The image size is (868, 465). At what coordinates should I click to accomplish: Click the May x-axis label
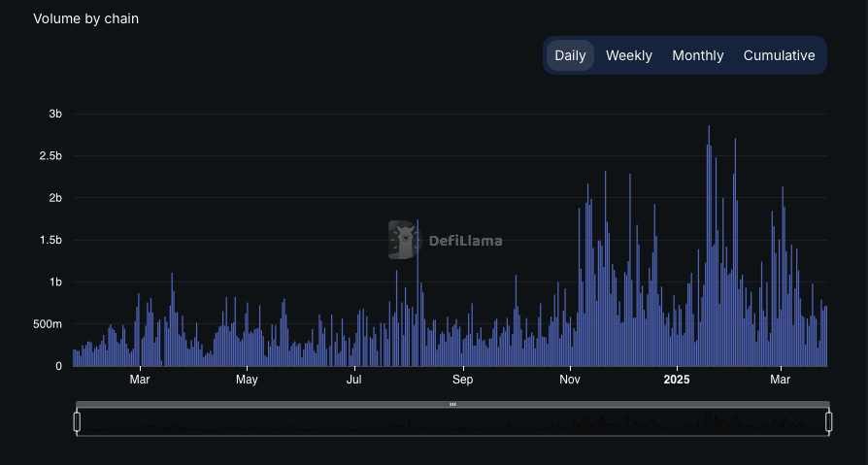coord(247,380)
